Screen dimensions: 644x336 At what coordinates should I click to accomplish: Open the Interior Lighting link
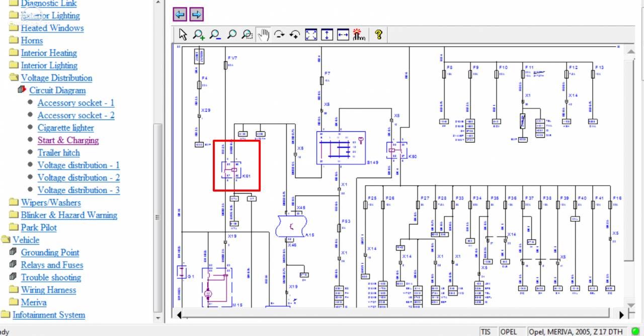click(x=49, y=65)
